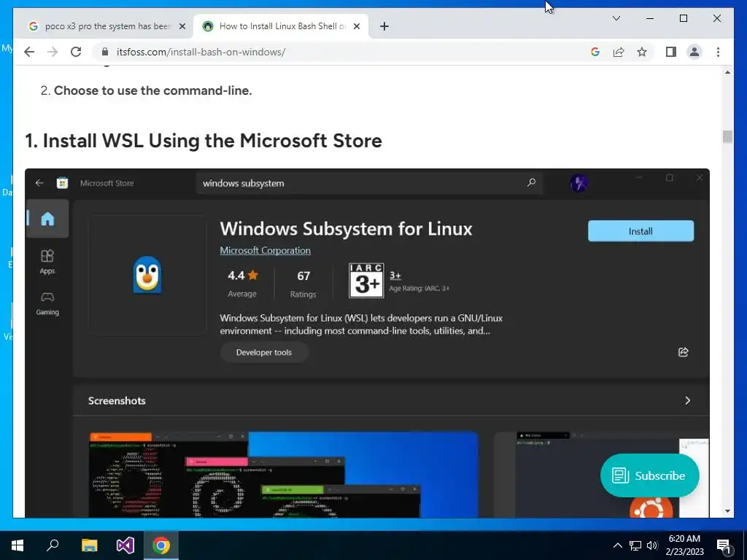Click the Developer tools tag
Screen dimensions: 747x560
pos(264,352)
